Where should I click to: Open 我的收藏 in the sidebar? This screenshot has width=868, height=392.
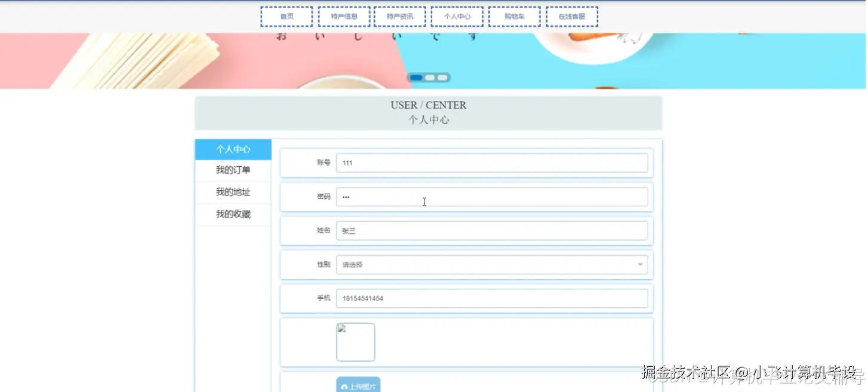point(233,215)
